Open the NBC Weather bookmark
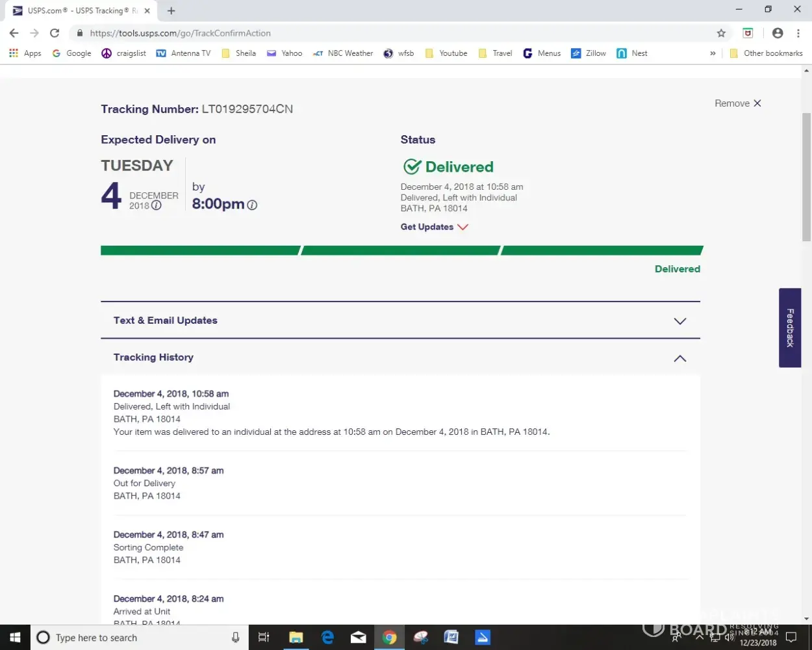The image size is (812, 650). click(x=343, y=53)
